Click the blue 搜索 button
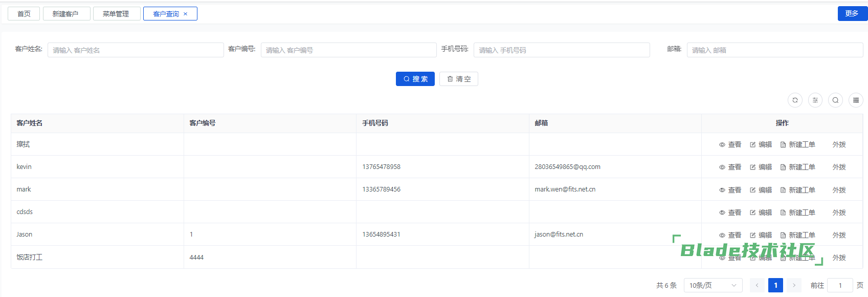Image resolution: width=868 pixels, height=297 pixels. (x=415, y=79)
